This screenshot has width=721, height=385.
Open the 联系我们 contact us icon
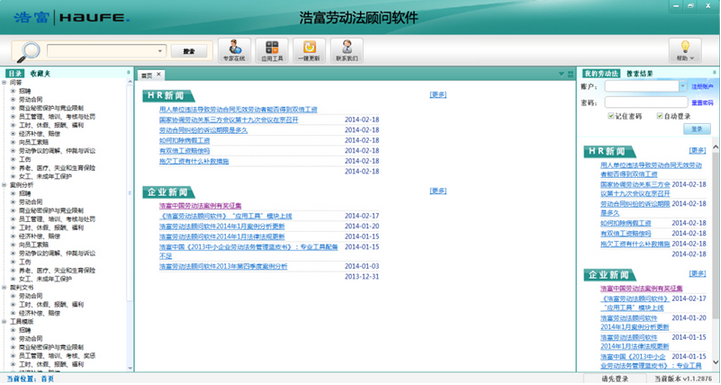tap(347, 51)
